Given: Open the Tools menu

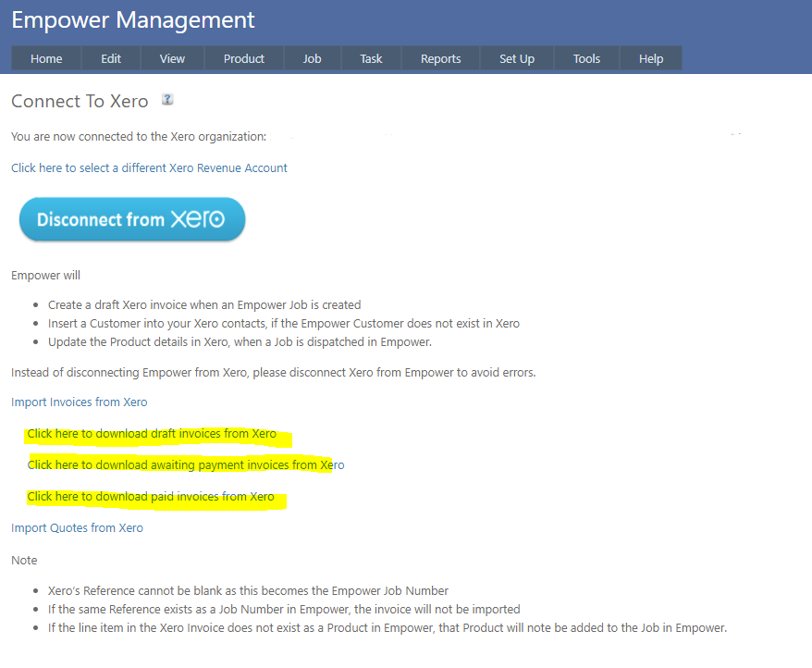Looking at the screenshot, I should (586, 58).
